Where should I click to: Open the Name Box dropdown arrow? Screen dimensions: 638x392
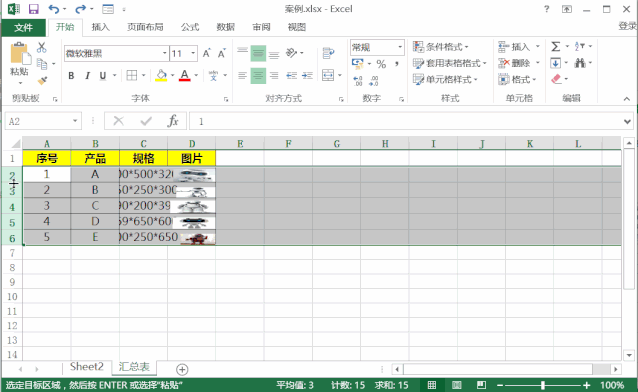click(x=75, y=121)
